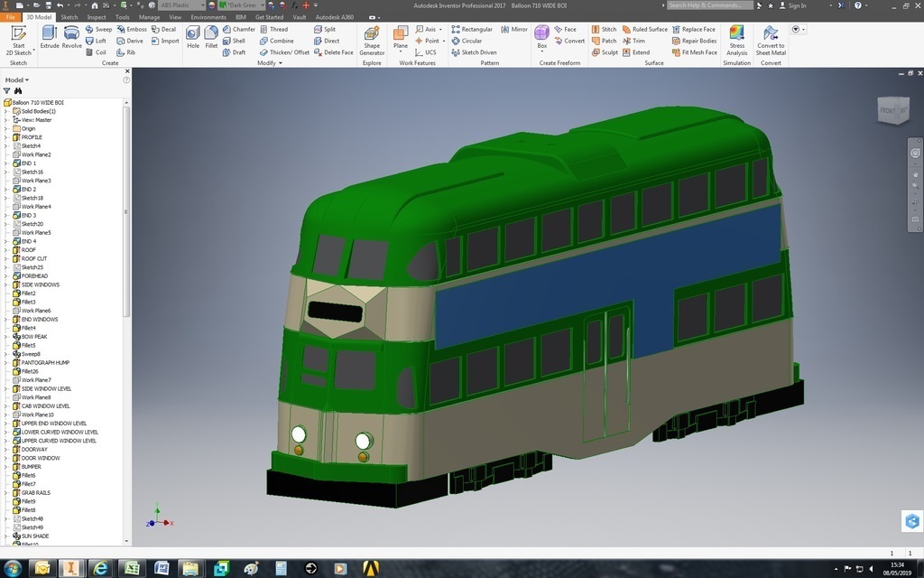The width and height of the screenshot is (924, 578).
Task: Open the Dark Green appearance dropdown
Action: tap(240, 5)
